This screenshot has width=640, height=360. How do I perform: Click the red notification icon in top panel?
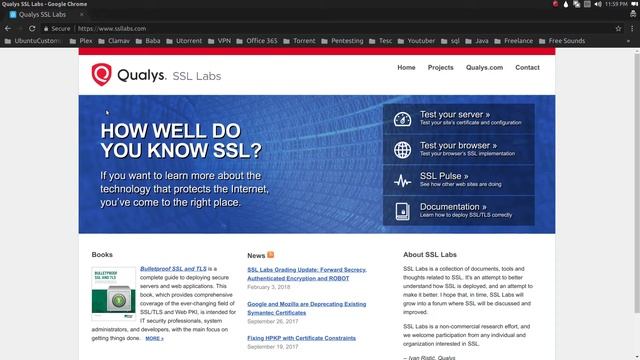point(556,4)
